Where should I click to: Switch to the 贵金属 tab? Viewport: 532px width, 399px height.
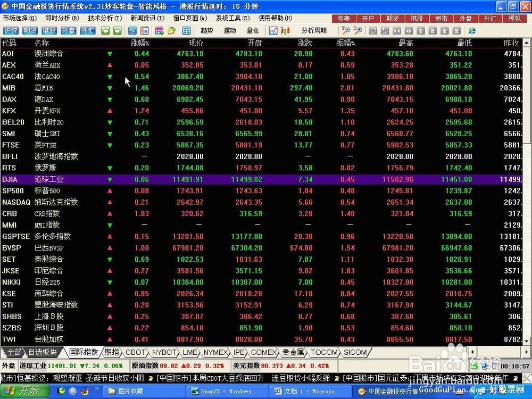pos(293,352)
